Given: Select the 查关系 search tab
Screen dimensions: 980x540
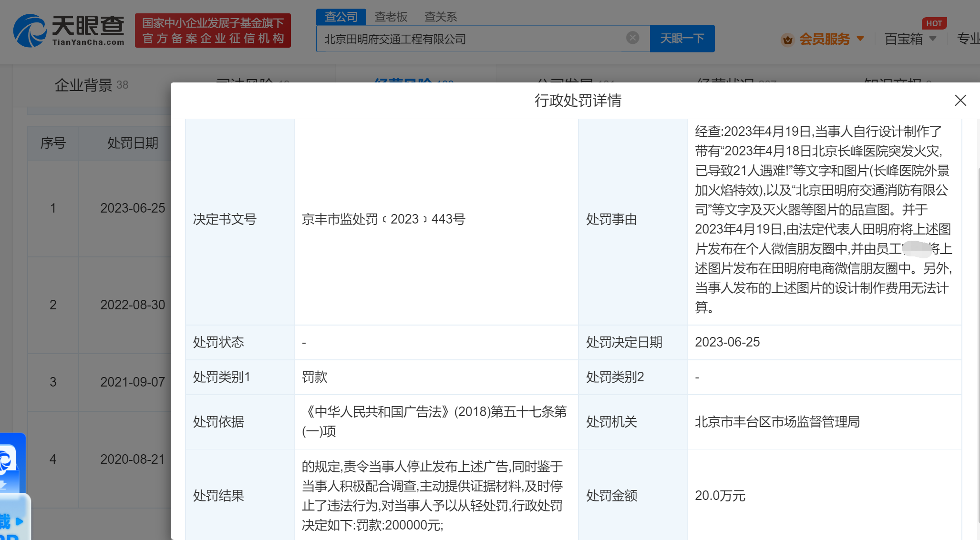Looking at the screenshot, I should pyautogui.click(x=441, y=17).
